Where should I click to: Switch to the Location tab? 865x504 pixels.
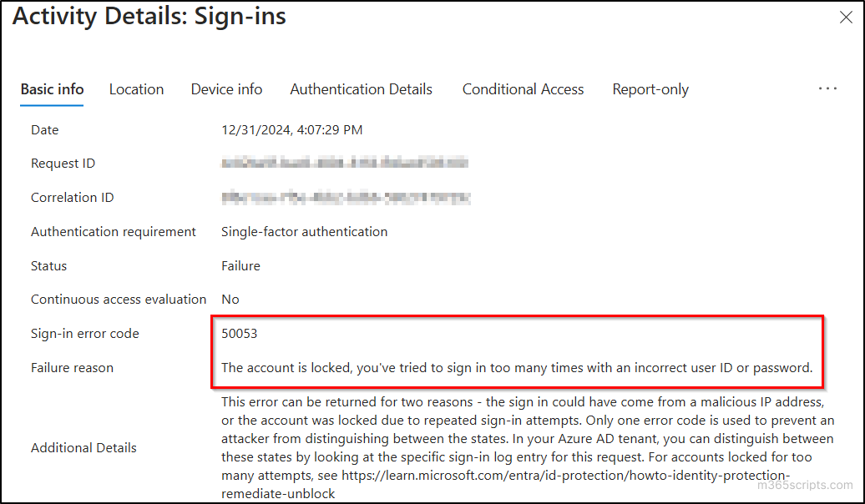coord(136,89)
